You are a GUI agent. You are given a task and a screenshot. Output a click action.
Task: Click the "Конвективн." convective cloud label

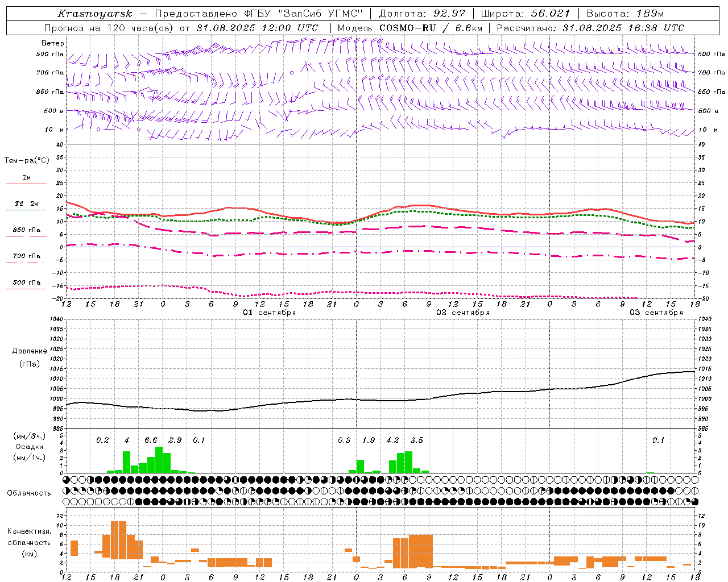[x=30, y=531]
